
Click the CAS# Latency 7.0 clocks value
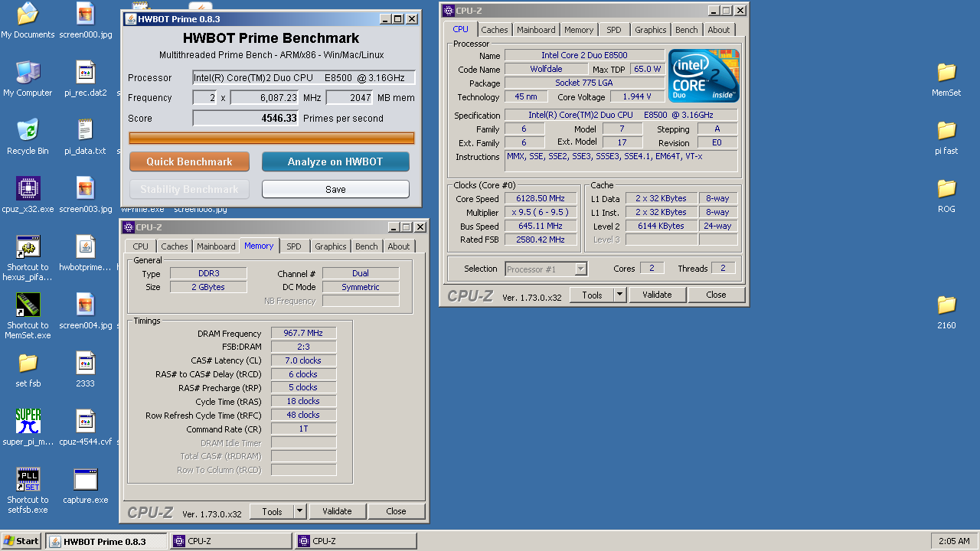[x=304, y=360]
